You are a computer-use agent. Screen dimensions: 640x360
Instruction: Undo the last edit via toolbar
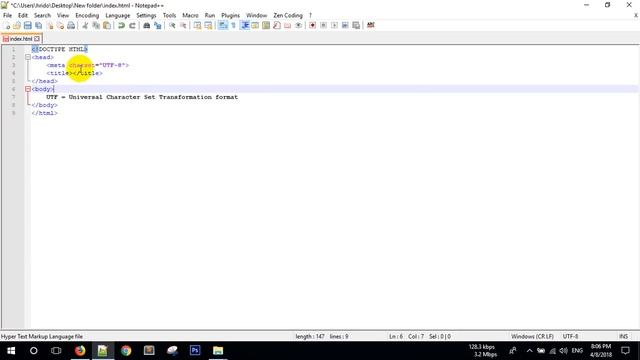[121, 25]
